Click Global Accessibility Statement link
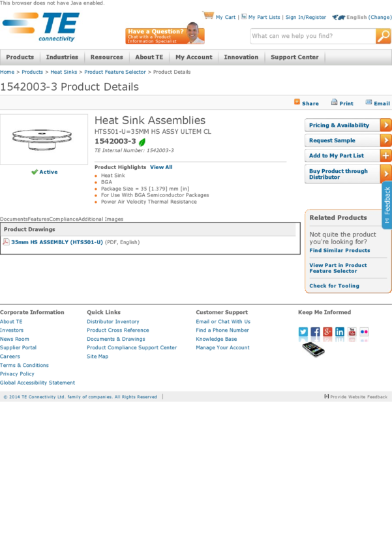Image resolution: width=392 pixels, height=555 pixels. coord(37,383)
